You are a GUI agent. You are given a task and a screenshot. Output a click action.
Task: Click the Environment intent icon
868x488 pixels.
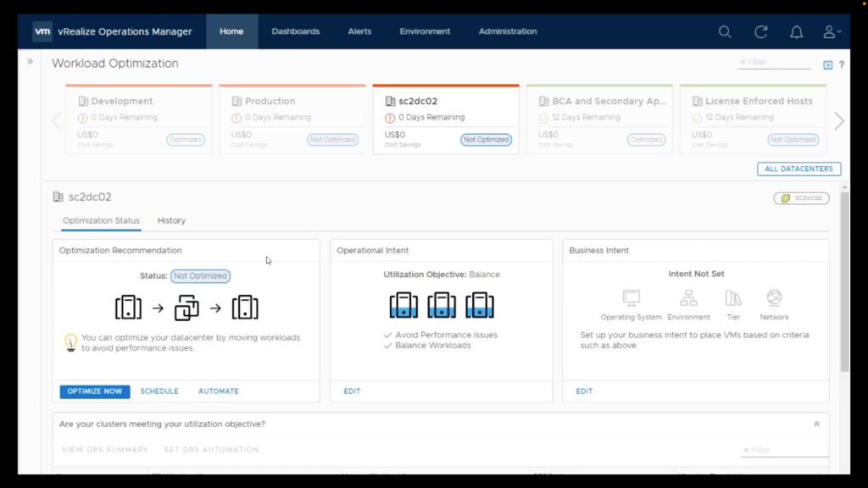(688, 298)
